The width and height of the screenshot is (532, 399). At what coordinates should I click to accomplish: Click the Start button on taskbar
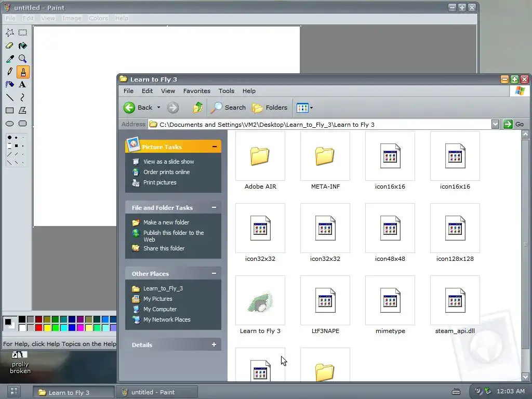14,391
